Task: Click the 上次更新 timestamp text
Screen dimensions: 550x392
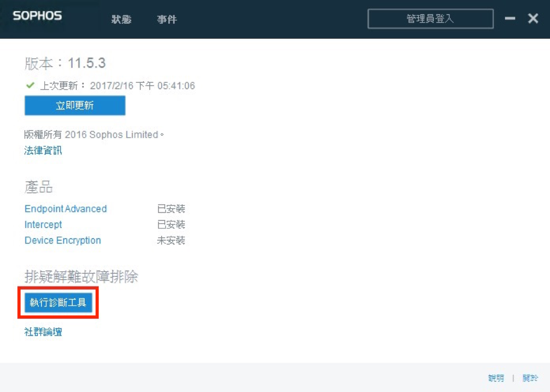Action: point(118,86)
